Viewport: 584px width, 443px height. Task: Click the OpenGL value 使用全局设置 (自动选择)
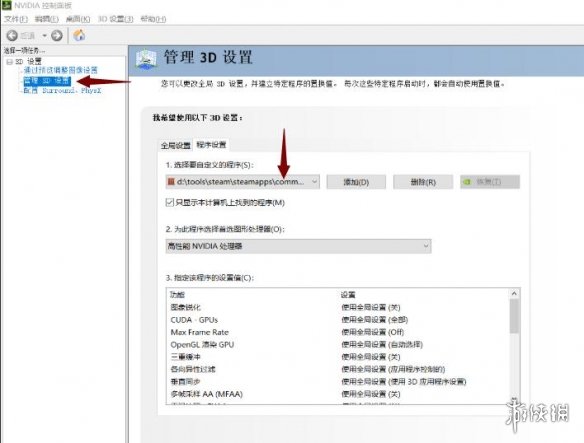[x=382, y=344]
